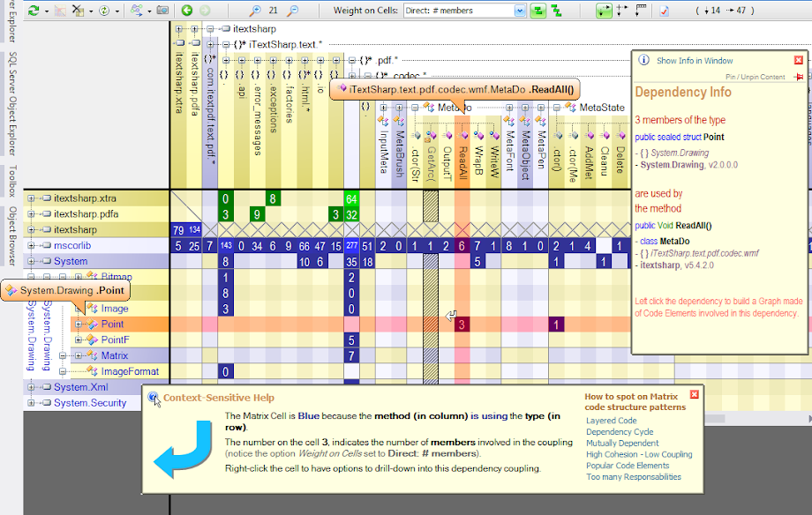Collapse the .pdf.* namespace column node
Image resolution: width=812 pixels, height=515 pixels.
point(351,61)
